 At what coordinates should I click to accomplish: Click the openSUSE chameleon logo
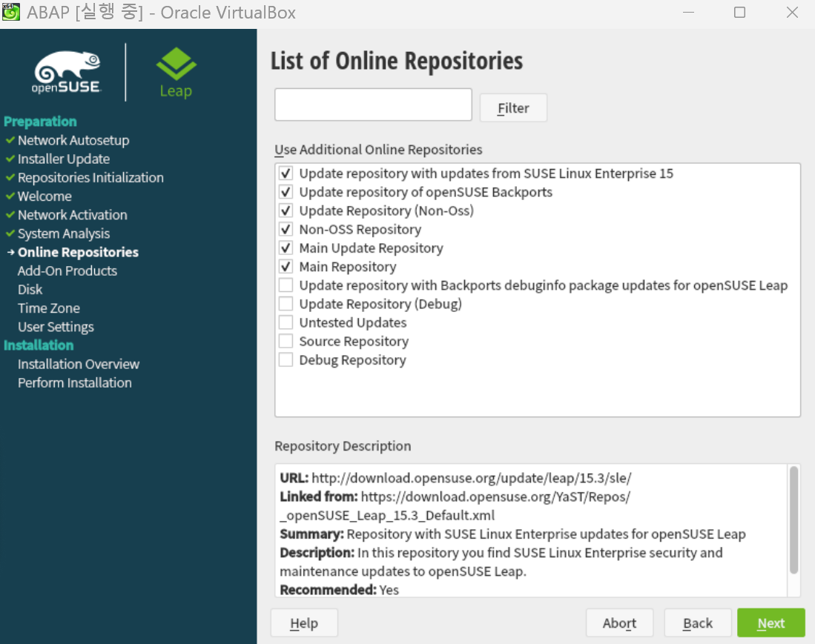point(67,72)
